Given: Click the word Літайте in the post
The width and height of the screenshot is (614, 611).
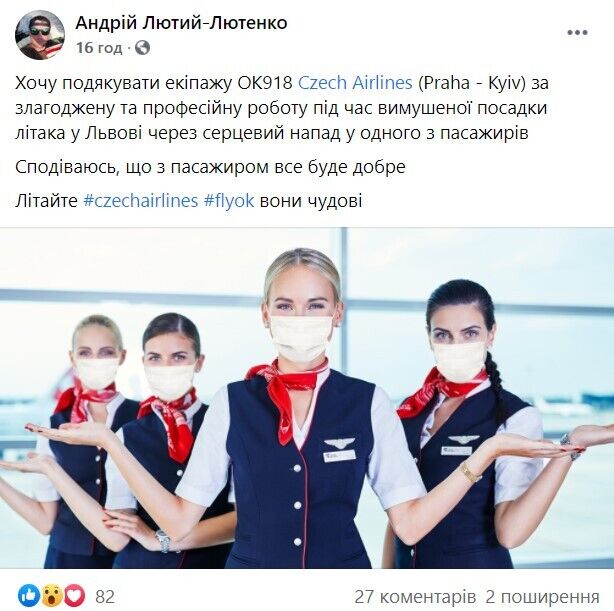Looking at the screenshot, I should (47, 201).
